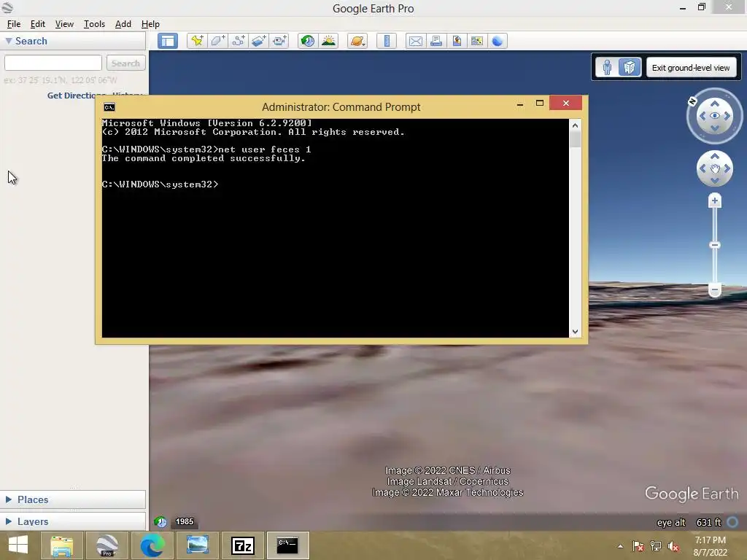Viewport: 747px width, 560px height.
Task: Click the Search button
Action: [x=125, y=63]
